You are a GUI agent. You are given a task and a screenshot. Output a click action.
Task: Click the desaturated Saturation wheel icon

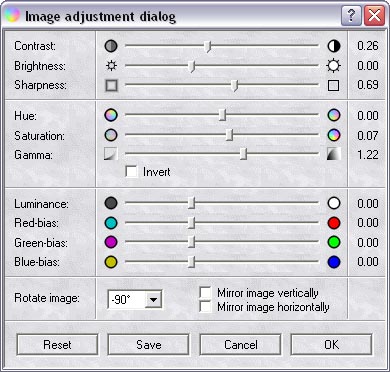click(x=111, y=135)
